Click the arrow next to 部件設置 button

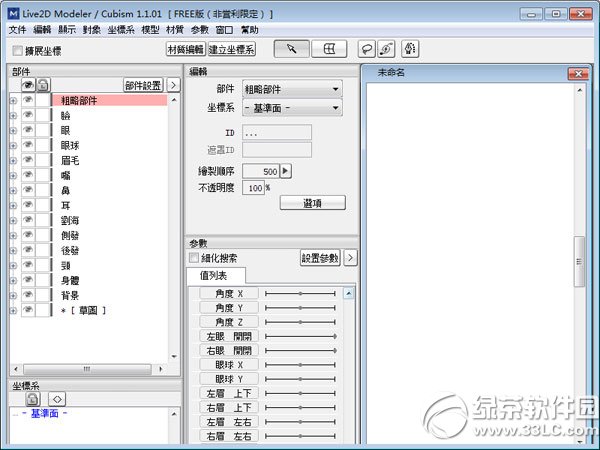click(173, 85)
